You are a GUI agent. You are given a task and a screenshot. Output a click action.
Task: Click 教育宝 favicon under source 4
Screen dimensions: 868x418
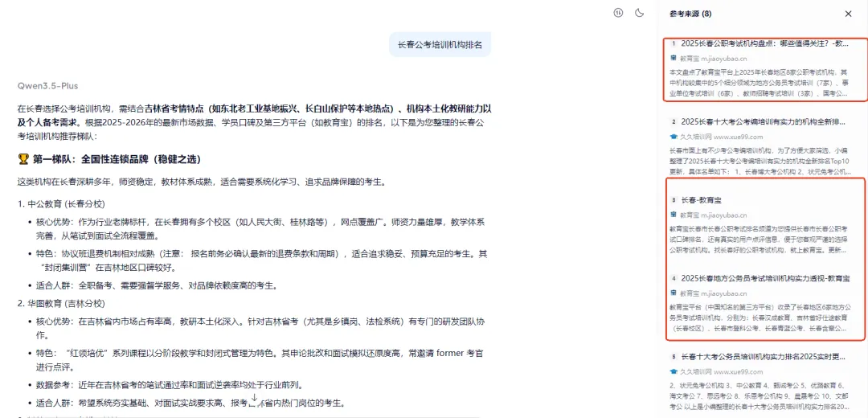coord(674,293)
